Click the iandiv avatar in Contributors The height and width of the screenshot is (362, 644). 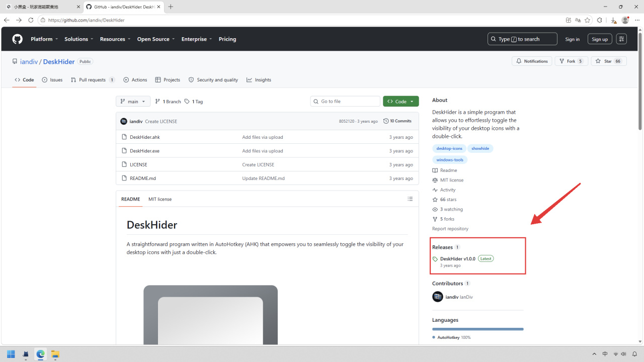tap(438, 297)
